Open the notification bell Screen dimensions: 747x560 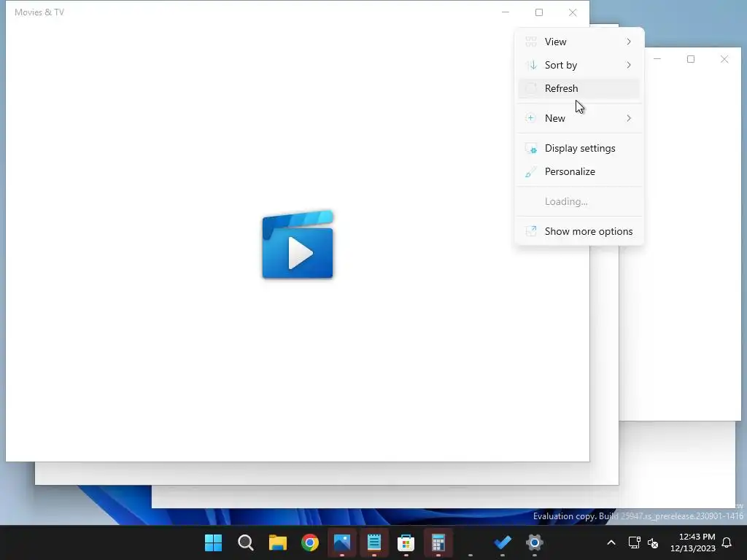click(727, 542)
